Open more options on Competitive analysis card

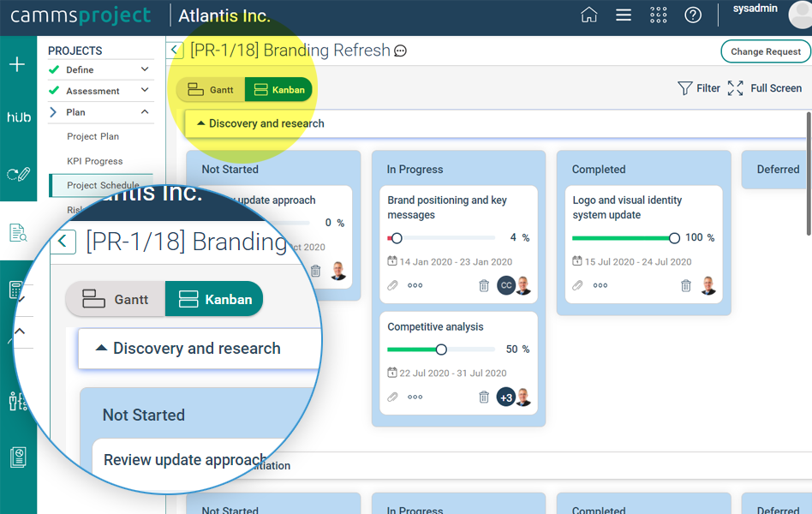(x=415, y=397)
